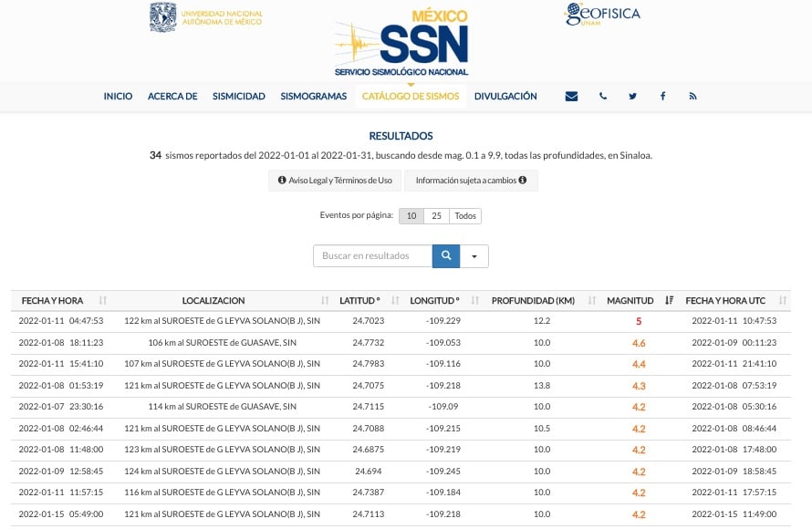Show 10 events per page
The height and width of the screenshot is (529, 812).
(411, 216)
